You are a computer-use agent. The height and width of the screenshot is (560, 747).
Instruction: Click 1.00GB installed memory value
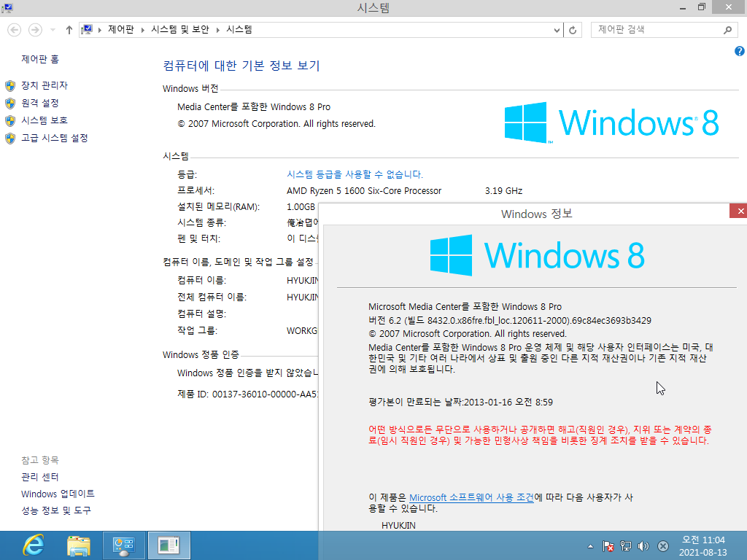(301, 207)
